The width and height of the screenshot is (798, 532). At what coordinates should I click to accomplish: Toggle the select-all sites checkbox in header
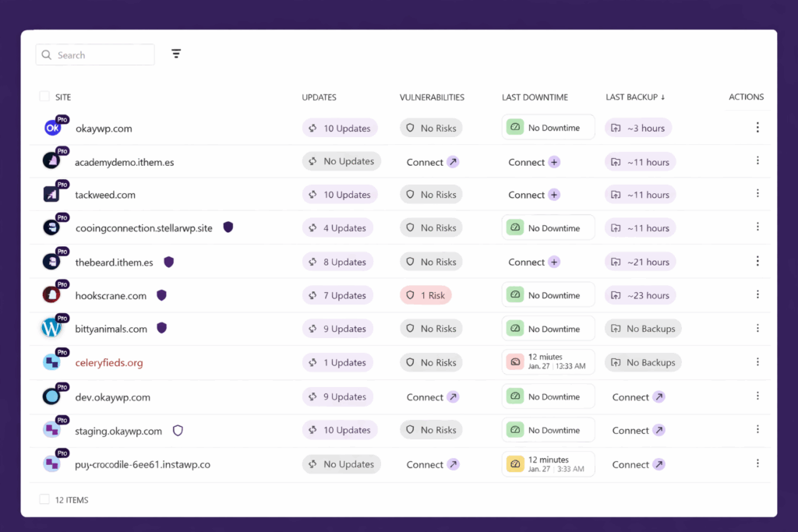pos(44,96)
